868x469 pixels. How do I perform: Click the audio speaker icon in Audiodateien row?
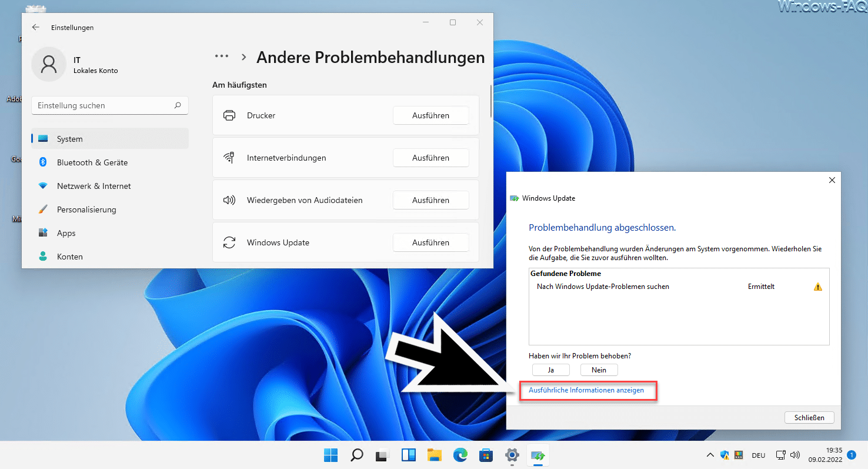pos(229,200)
